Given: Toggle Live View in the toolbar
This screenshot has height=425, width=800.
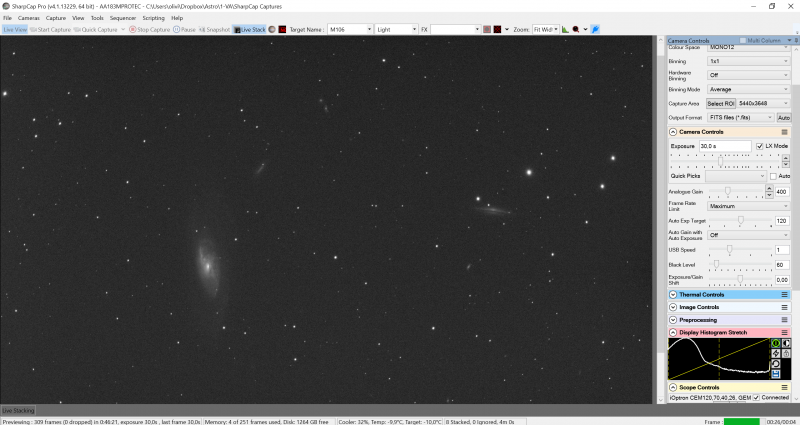Looking at the screenshot, I should (15, 30).
